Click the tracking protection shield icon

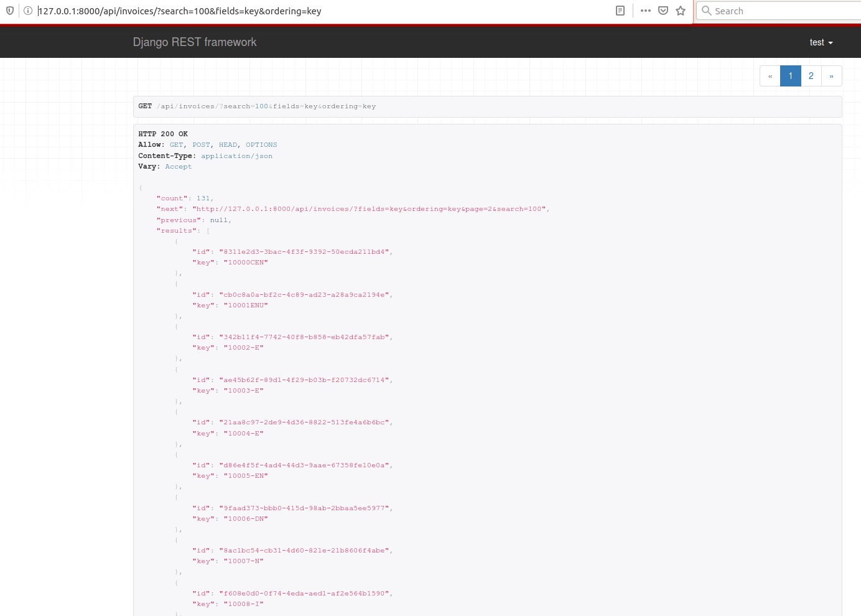(x=10, y=11)
